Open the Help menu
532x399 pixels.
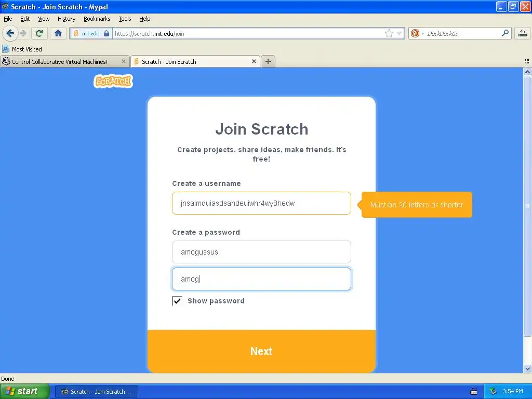point(145,19)
